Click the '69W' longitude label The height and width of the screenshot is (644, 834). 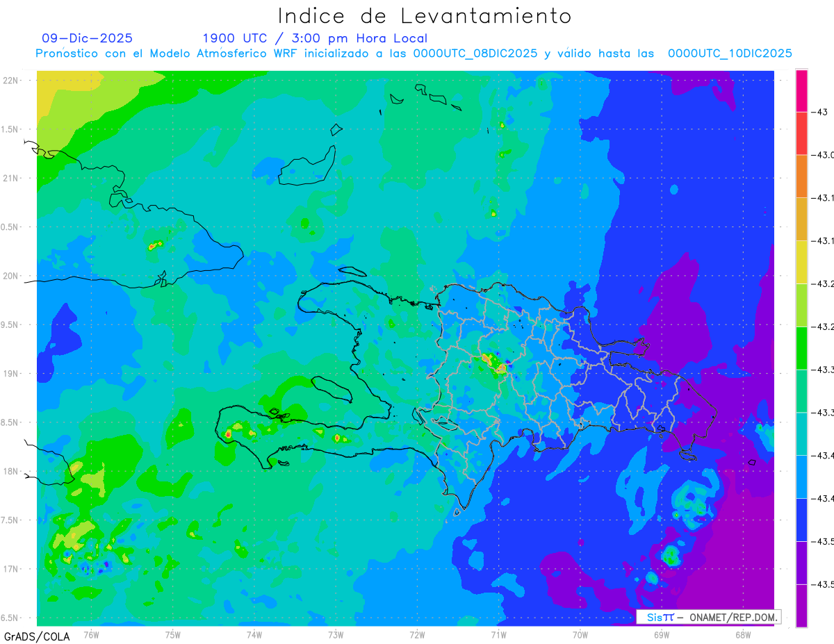point(662,634)
